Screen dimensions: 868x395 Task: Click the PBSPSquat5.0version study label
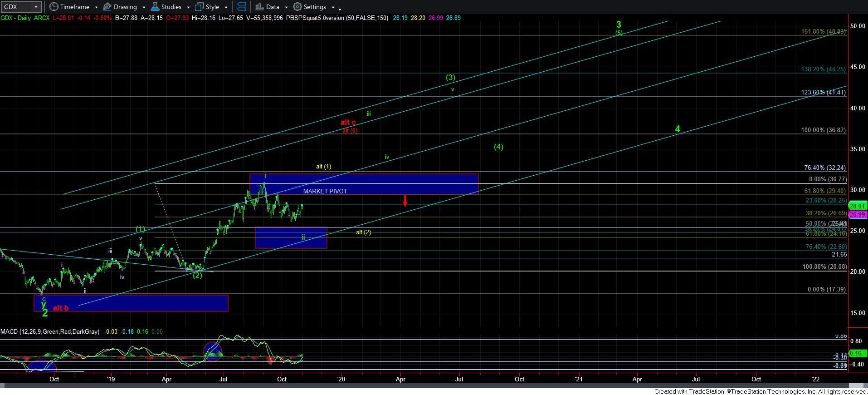(x=337, y=18)
